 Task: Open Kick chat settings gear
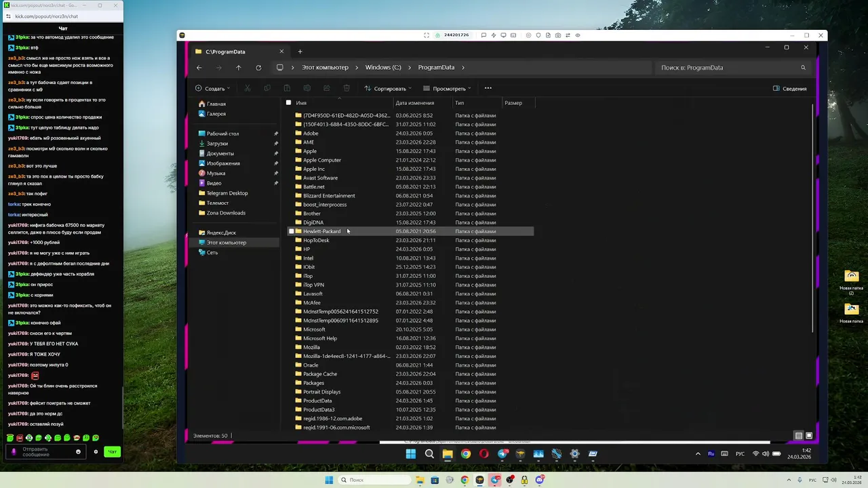tap(96, 452)
